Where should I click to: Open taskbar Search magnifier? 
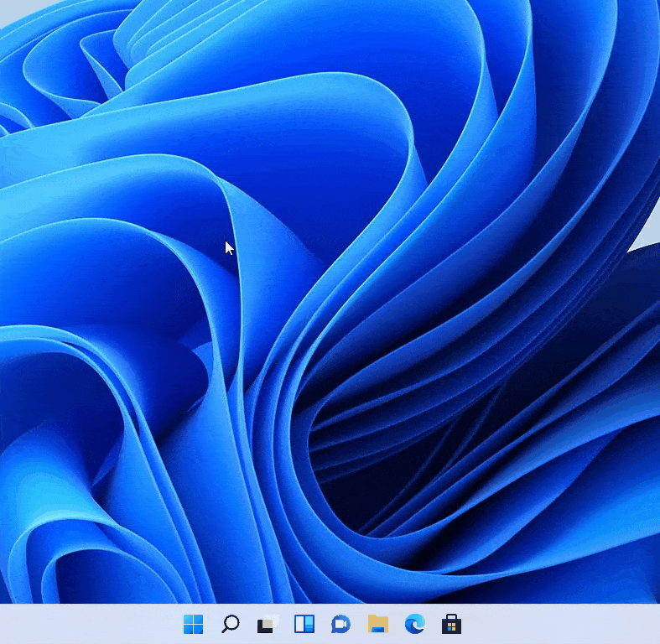pyautogui.click(x=231, y=624)
